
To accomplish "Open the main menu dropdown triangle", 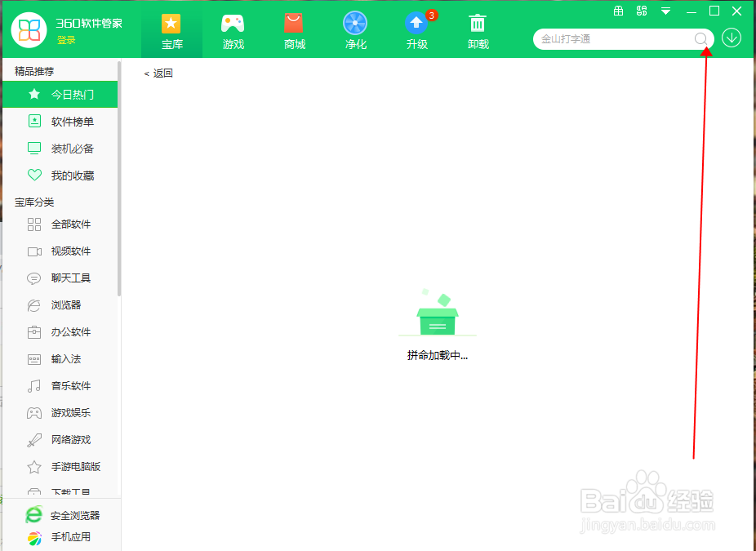I will pyautogui.click(x=666, y=11).
